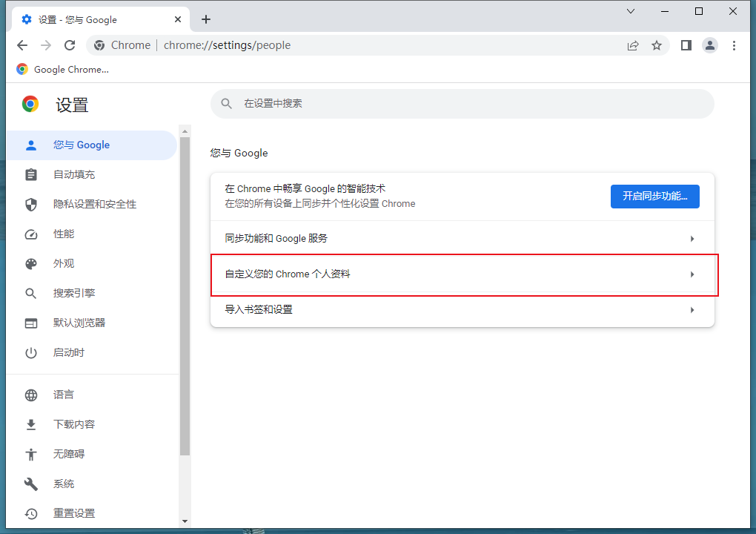Switch to the 设置 - 您与 Google tab

[x=96, y=19]
